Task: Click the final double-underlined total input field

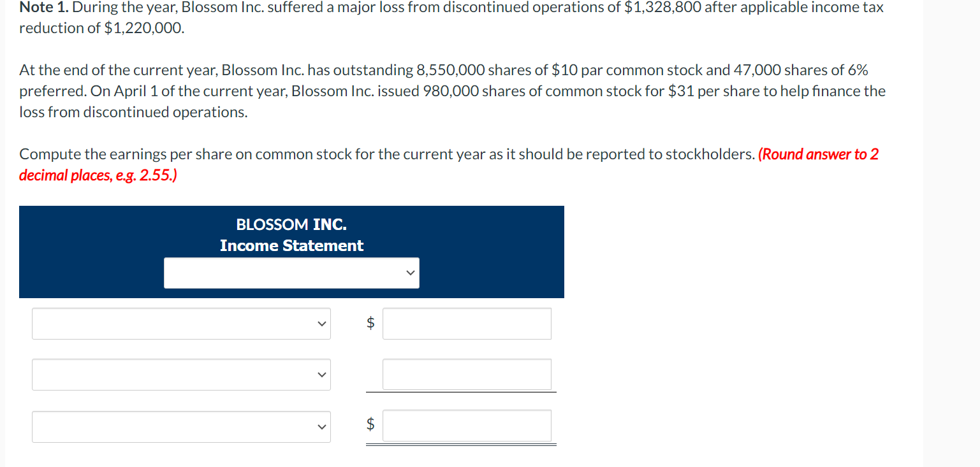Action: click(466, 425)
